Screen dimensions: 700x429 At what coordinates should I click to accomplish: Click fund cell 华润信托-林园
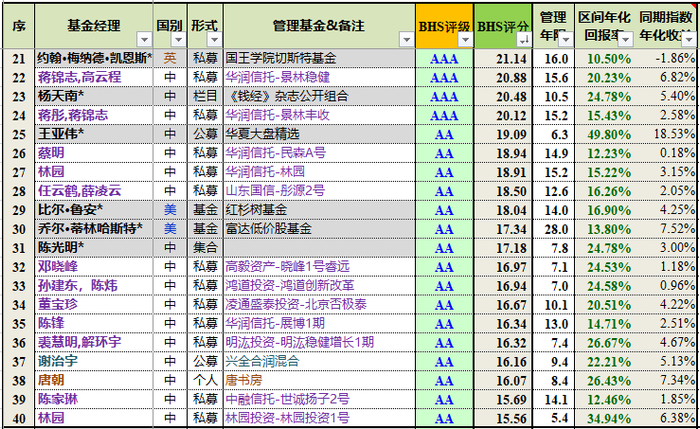(319, 172)
